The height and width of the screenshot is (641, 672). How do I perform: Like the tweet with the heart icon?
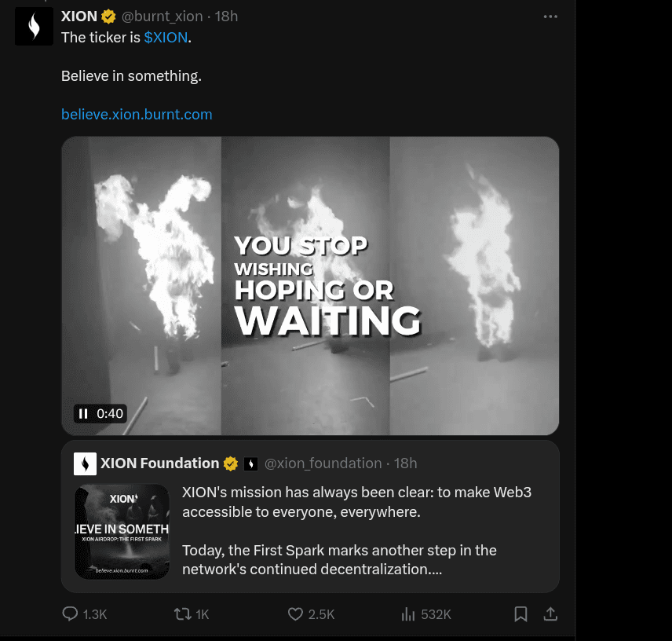[295, 614]
